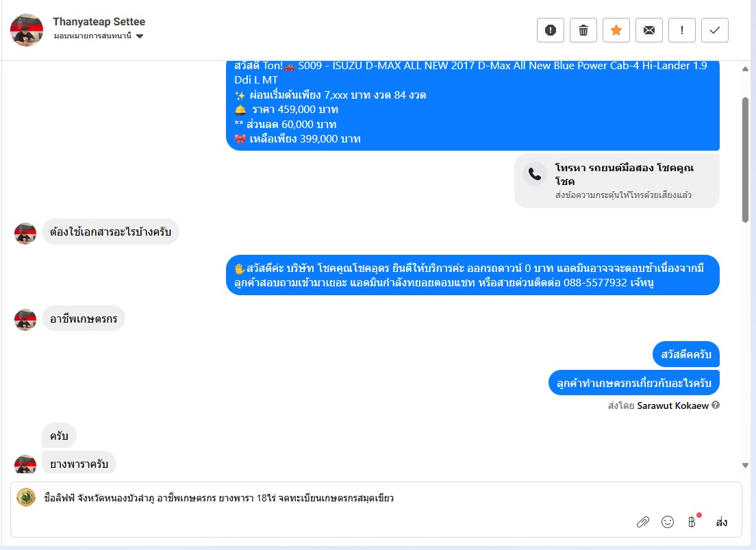Mark conversation unread via envelope icon
756x550 pixels.
pos(649,30)
